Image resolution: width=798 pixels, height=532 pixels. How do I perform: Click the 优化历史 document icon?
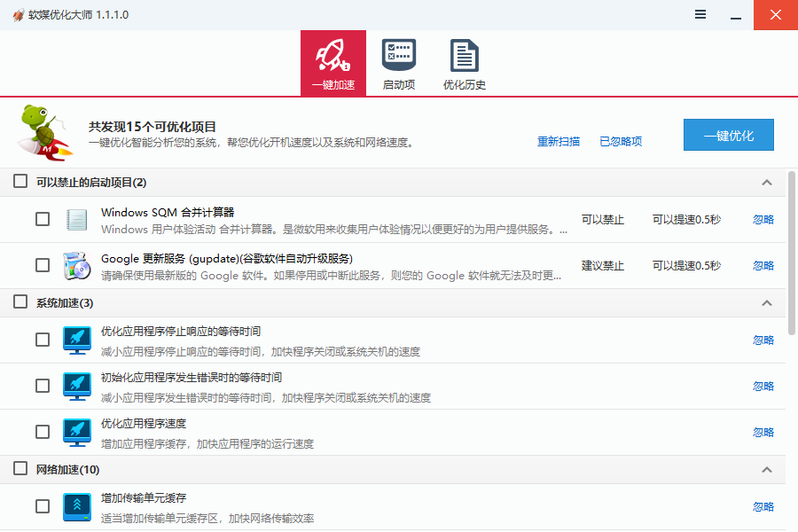(465, 57)
